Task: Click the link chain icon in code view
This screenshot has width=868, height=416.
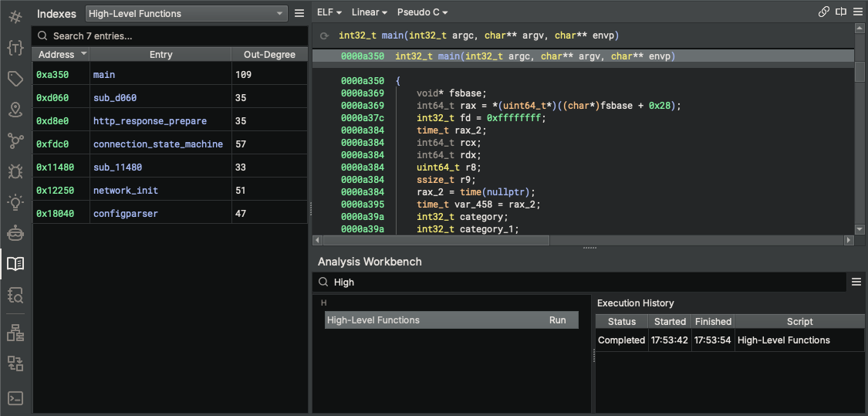Action: point(824,12)
